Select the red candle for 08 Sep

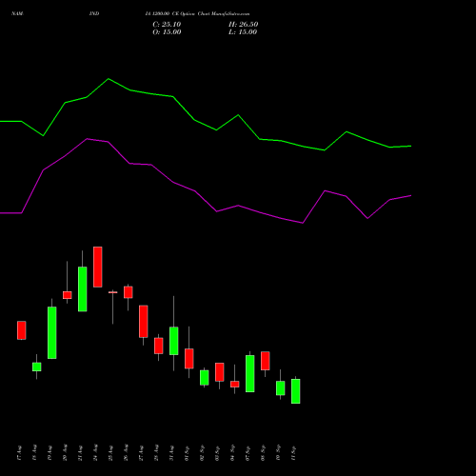(266, 361)
